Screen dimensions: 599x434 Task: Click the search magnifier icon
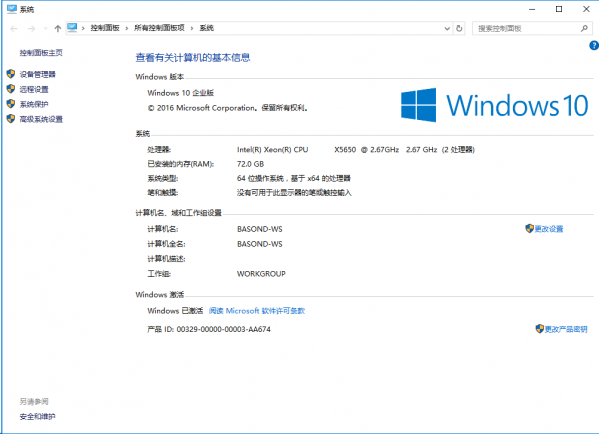pos(584,28)
